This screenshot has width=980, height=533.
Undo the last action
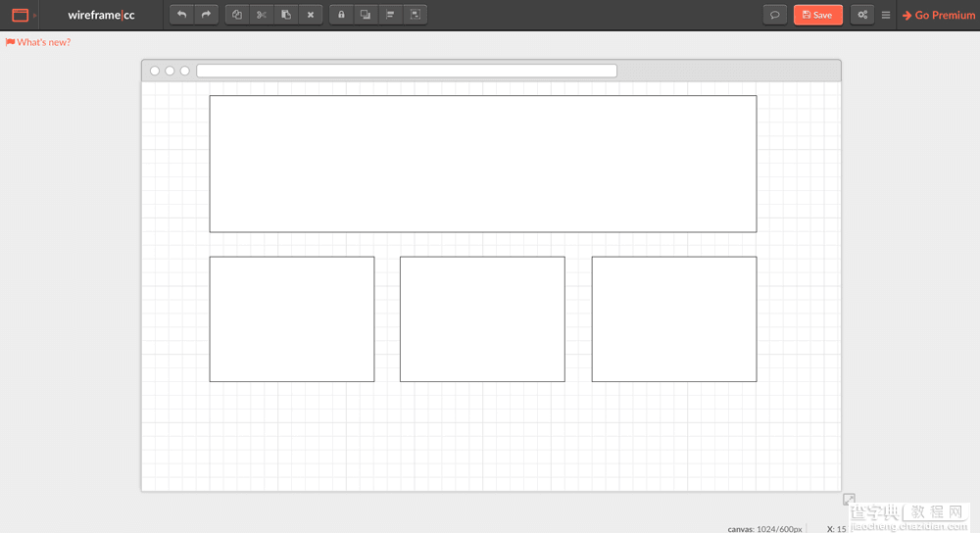coord(181,15)
